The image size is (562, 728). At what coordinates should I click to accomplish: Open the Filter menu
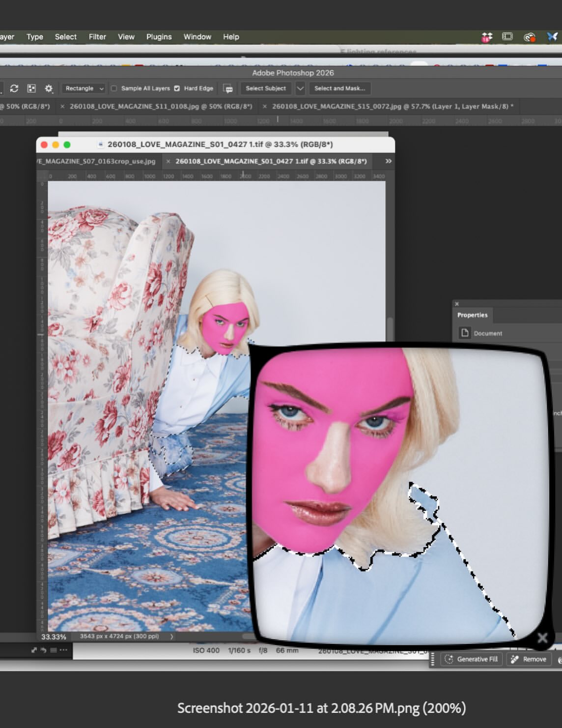(97, 37)
